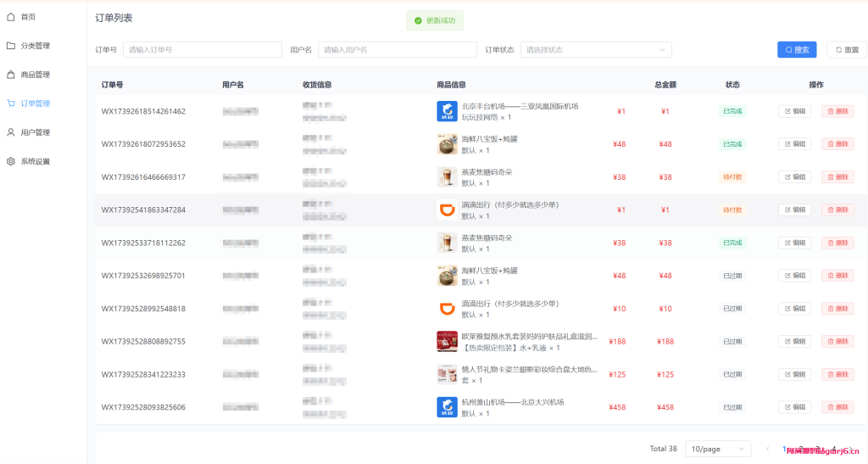
Task: Click 杭州萧山机场 flight product image
Action: (447, 407)
